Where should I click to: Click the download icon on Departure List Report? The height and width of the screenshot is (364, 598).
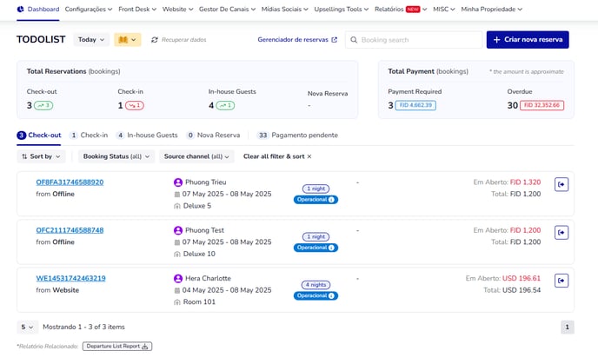click(144, 347)
